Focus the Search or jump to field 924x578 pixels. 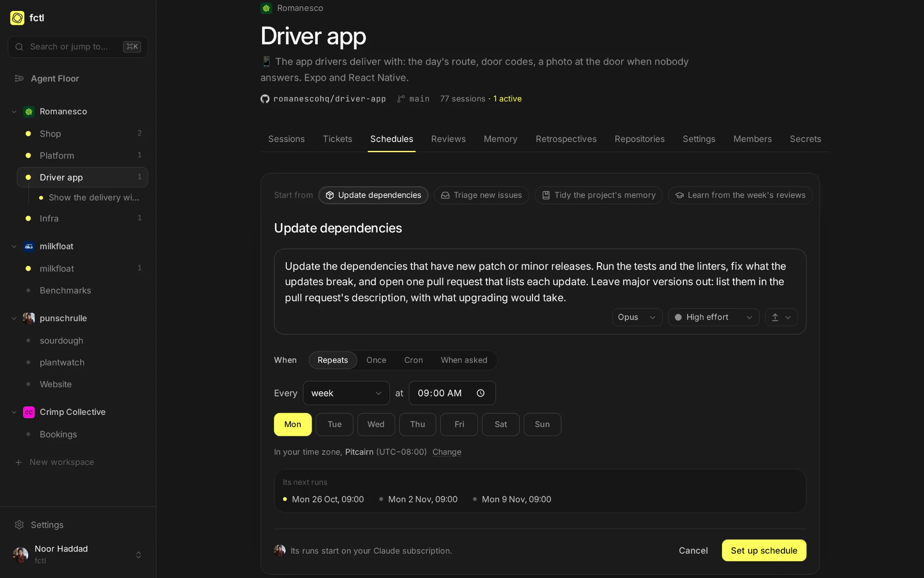pos(78,47)
